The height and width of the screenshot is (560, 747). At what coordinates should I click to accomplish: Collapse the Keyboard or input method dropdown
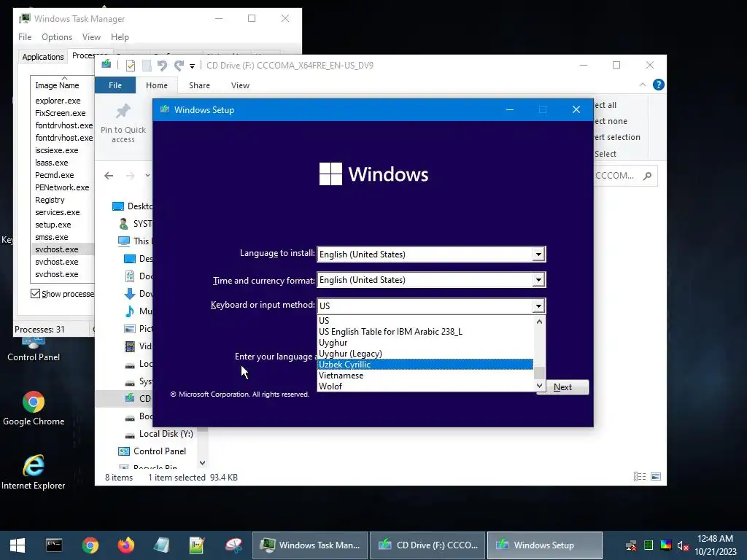538,306
